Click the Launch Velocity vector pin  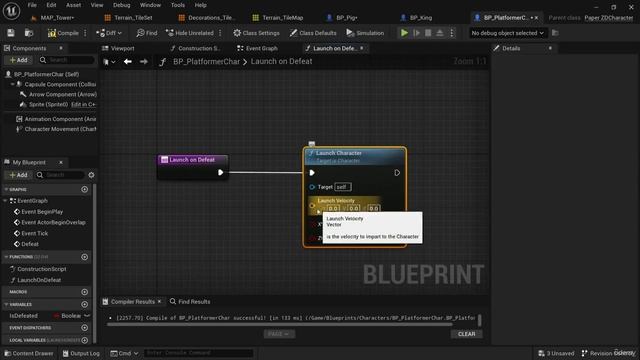coord(313,205)
